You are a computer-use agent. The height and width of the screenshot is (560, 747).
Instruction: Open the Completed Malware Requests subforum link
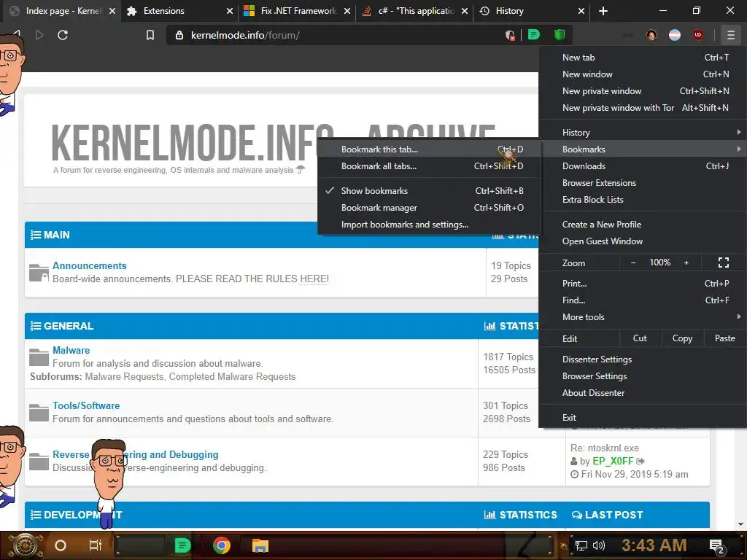point(233,377)
